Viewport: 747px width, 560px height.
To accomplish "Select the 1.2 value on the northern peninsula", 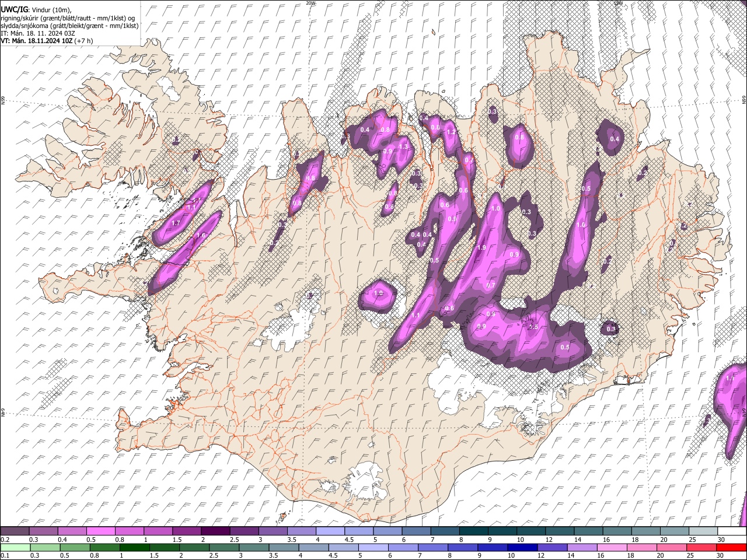I will coord(451,132).
